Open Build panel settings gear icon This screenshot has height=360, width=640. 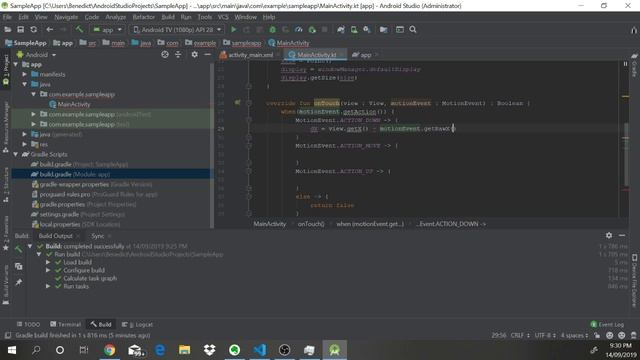tap(609, 236)
